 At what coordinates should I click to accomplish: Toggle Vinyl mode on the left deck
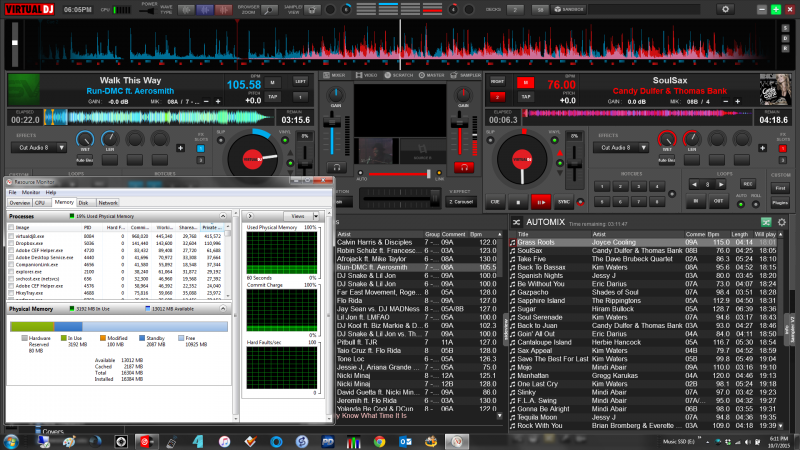point(285,140)
